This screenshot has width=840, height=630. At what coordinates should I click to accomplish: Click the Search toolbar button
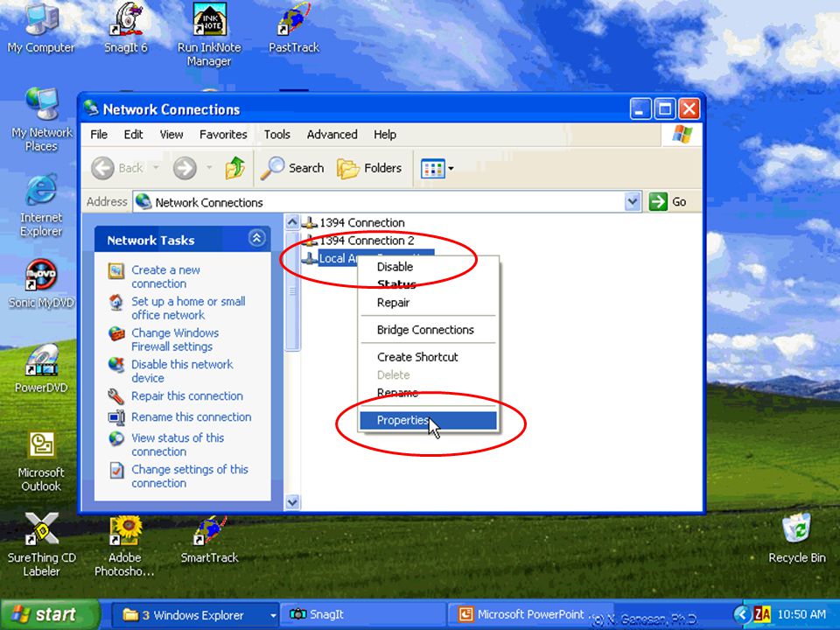pos(292,168)
